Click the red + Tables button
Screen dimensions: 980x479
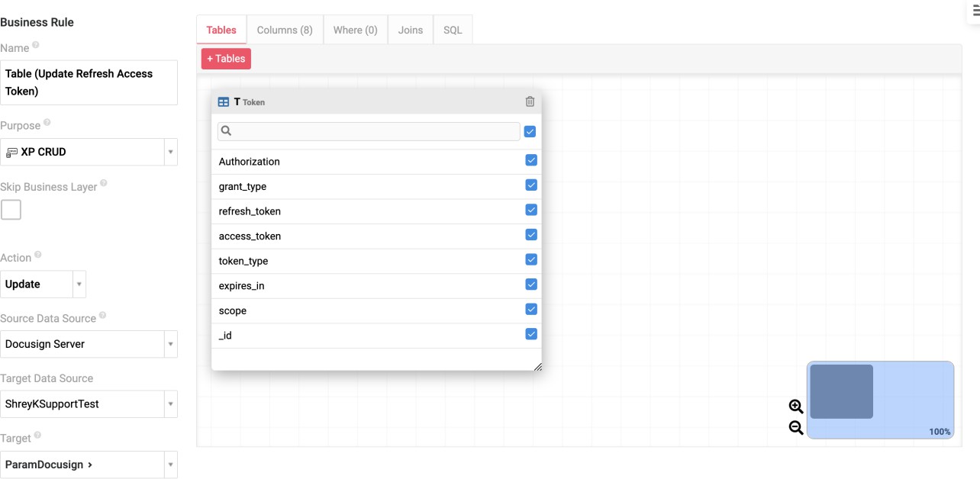(226, 59)
